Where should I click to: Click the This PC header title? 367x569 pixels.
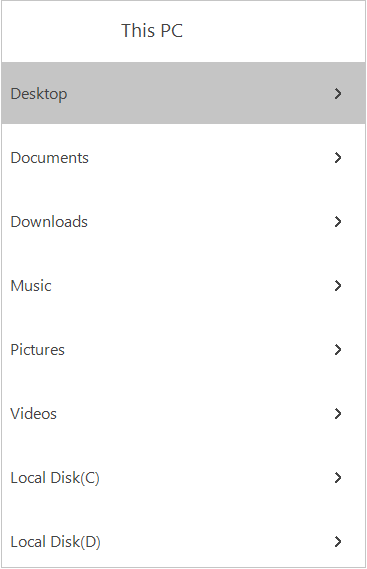(x=152, y=30)
